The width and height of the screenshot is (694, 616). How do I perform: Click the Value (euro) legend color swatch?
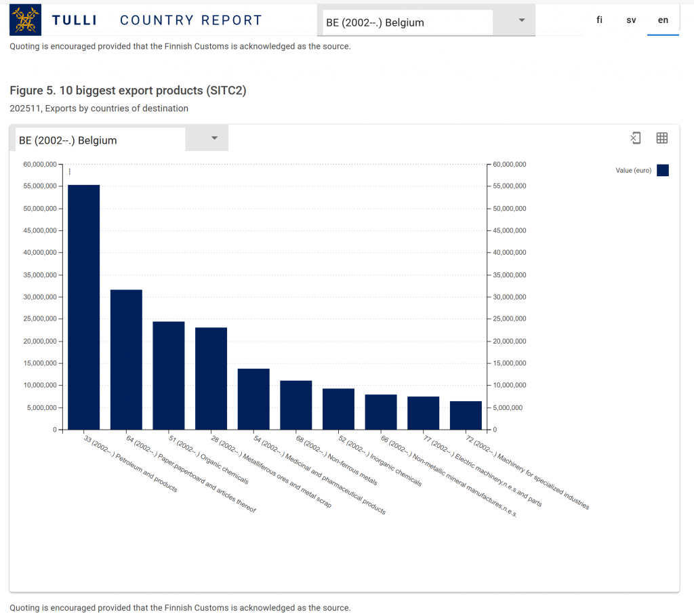[662, 171]
